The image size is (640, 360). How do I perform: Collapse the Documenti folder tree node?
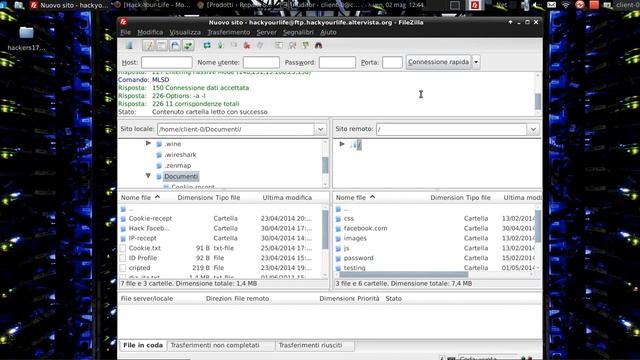coord(148,176)
